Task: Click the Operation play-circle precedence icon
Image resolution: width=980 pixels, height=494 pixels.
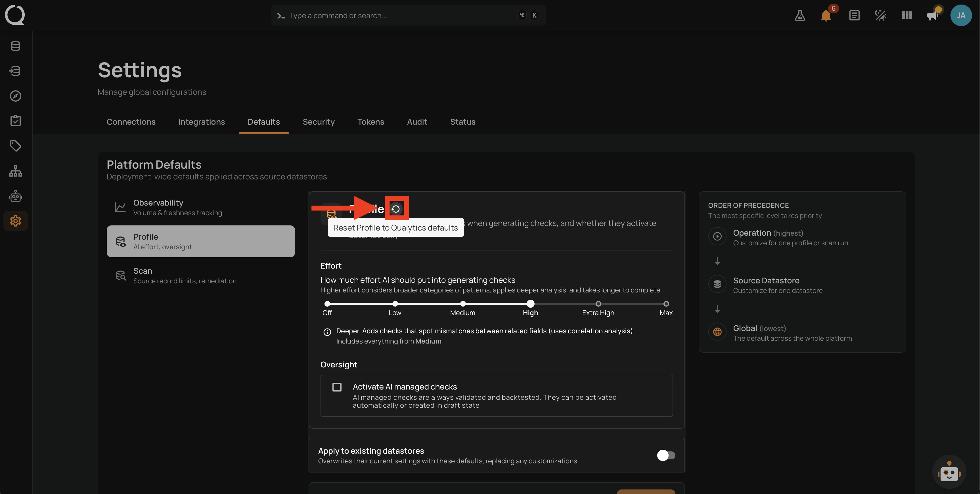Action: point(717,236)
